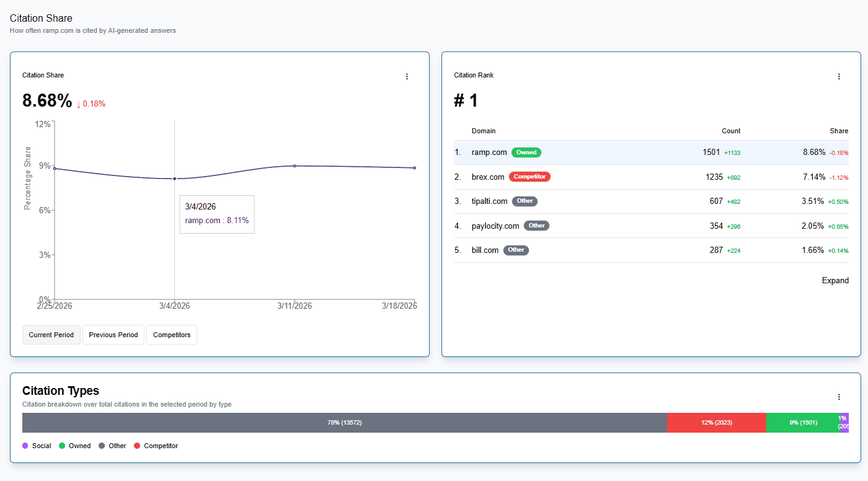Click the Share column header
Viewport: 868px width, 481px height.
(838, 131)
